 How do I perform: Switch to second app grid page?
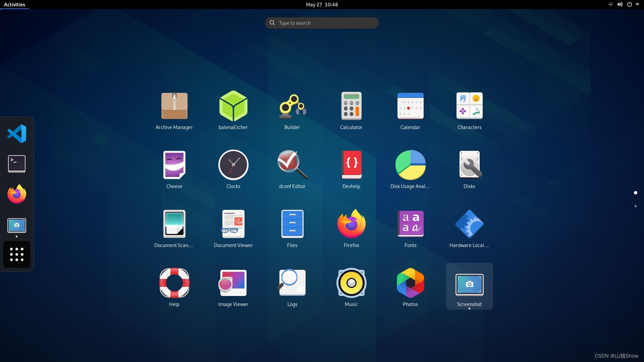click(x=635, y=206)
